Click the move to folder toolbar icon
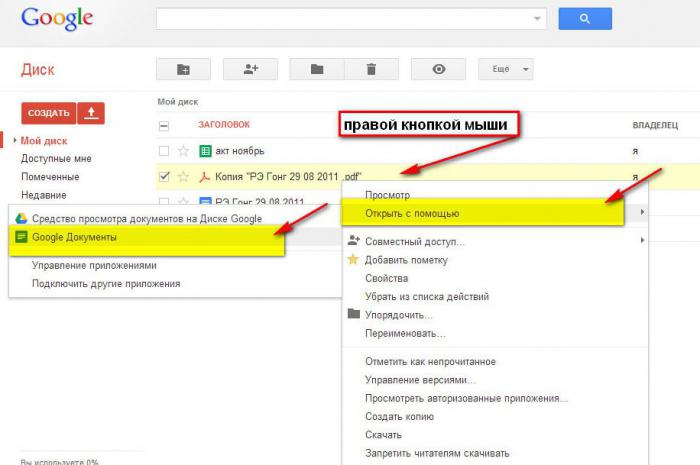 pos(317,69)
